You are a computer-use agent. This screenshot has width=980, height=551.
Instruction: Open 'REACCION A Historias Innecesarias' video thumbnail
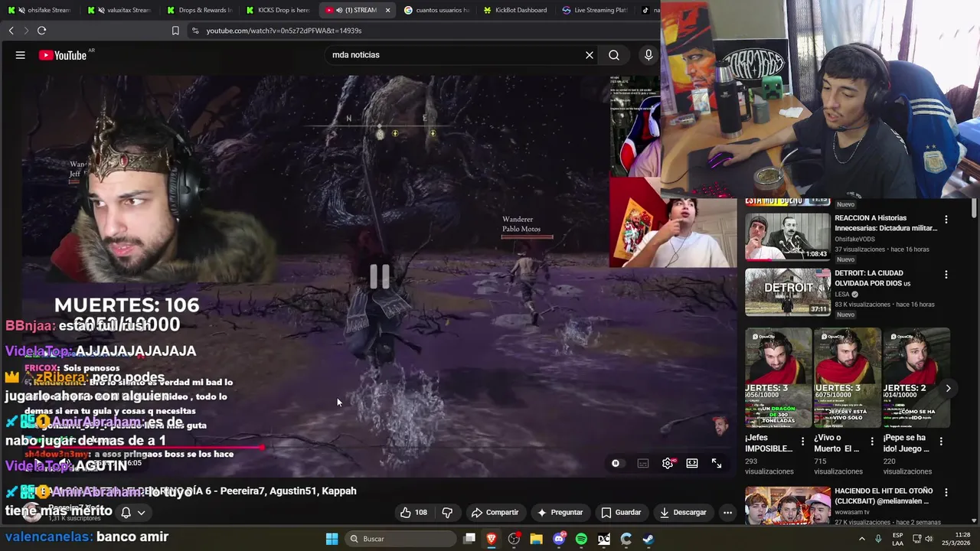click(x=787, y=236)
